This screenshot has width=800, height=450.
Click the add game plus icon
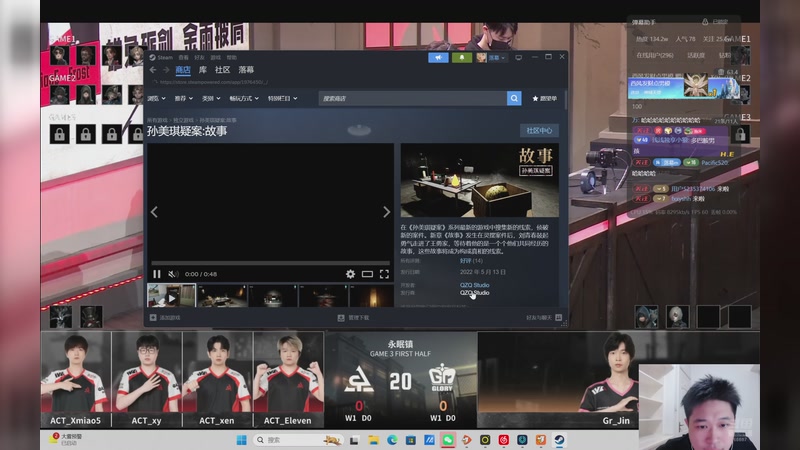pyautogui.click(x=153, y=317)
